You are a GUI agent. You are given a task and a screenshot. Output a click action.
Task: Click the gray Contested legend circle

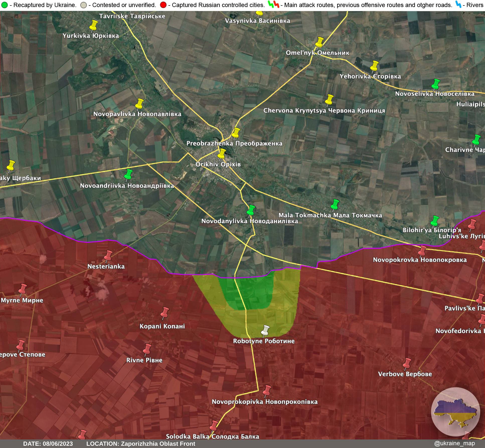click(84, 5)
